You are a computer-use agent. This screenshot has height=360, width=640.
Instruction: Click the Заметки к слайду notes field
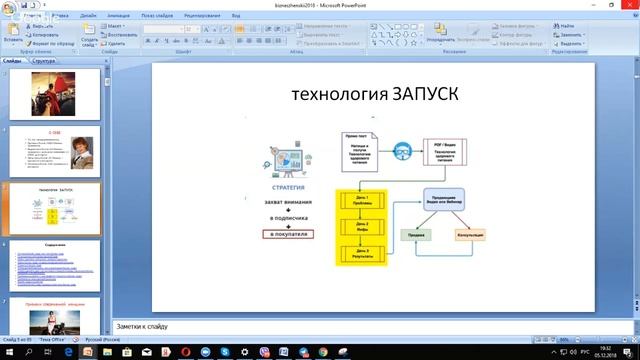(373, 327)
